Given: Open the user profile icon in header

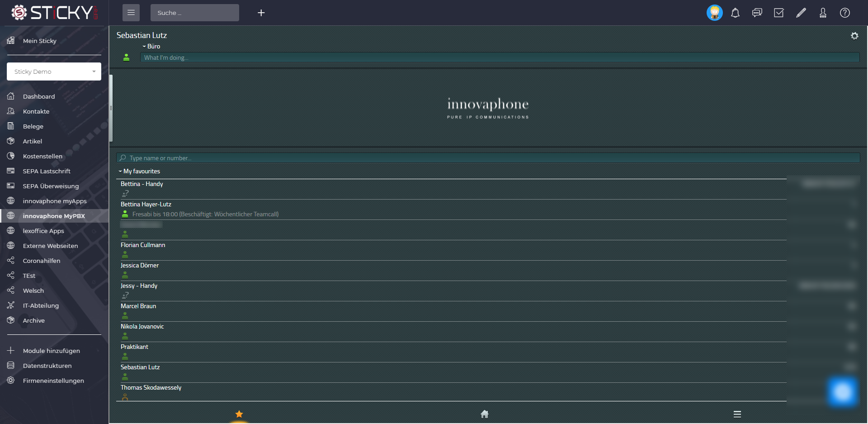Looking at the screenshot, I should click(823, 13).
